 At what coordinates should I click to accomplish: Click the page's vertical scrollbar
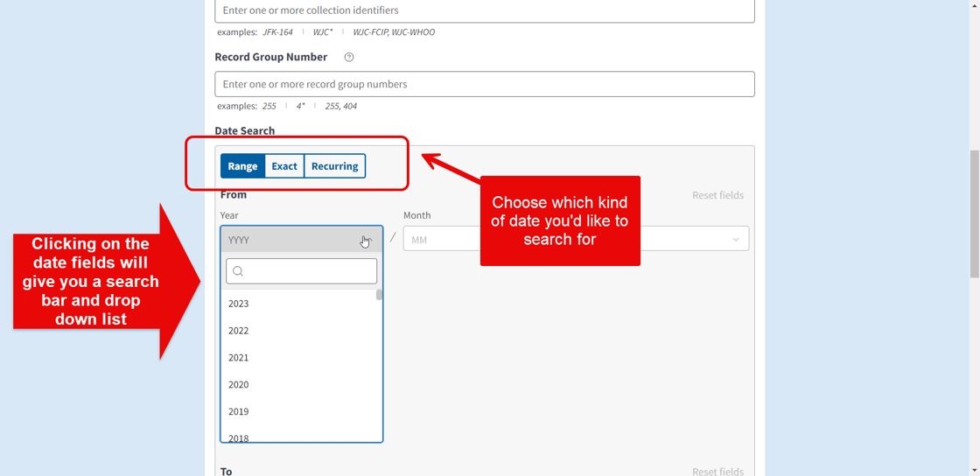pyautogui.click(x=974, y=214)
